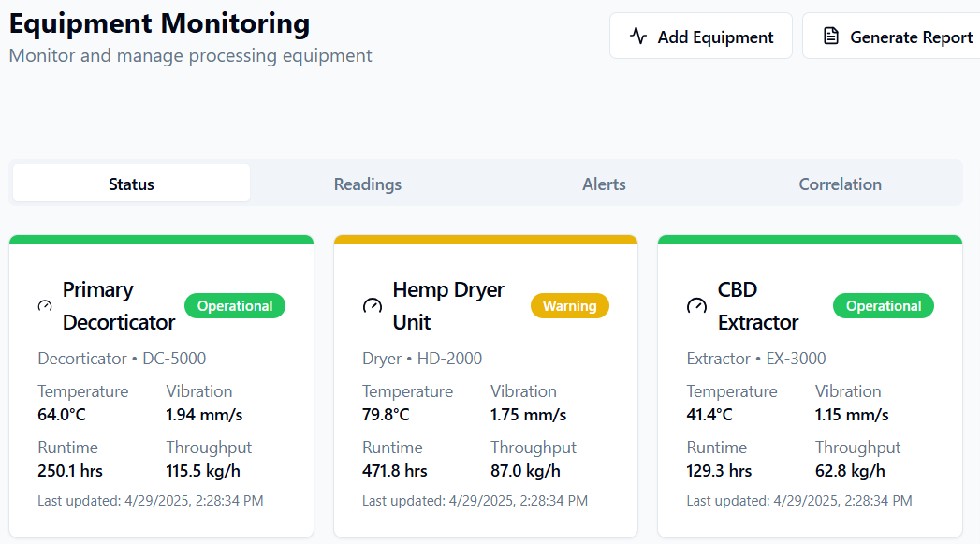Click the 62.8 kg/h throughput value
980x544 pixels.
pyautogui.click(x=850, y=471)
